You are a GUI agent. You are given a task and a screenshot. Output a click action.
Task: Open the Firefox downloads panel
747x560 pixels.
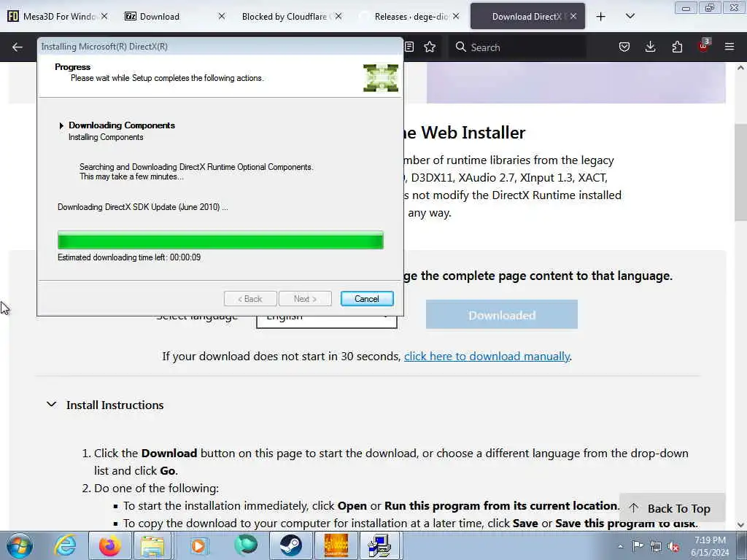click(650, 47)
